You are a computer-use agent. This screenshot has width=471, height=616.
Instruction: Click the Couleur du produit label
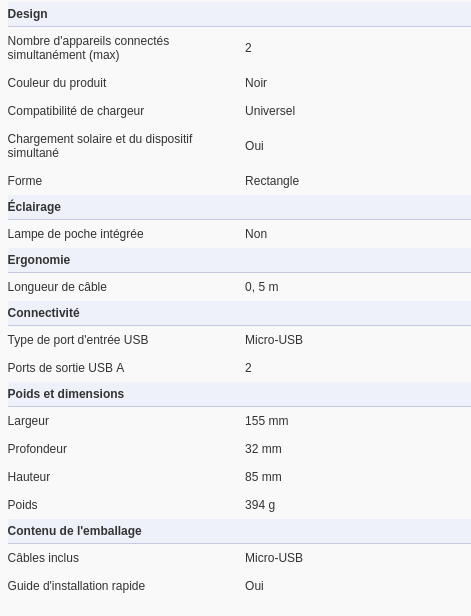pos(57,83)
